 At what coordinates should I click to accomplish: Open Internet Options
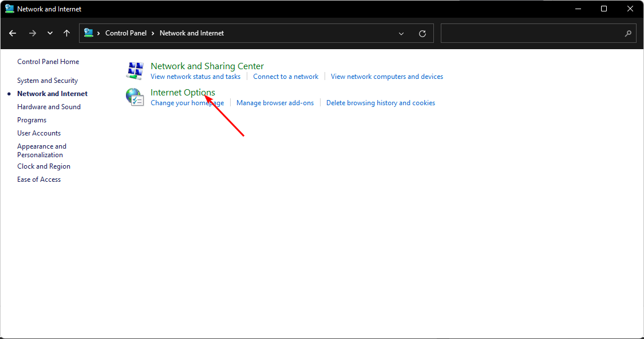pos(183,92)
